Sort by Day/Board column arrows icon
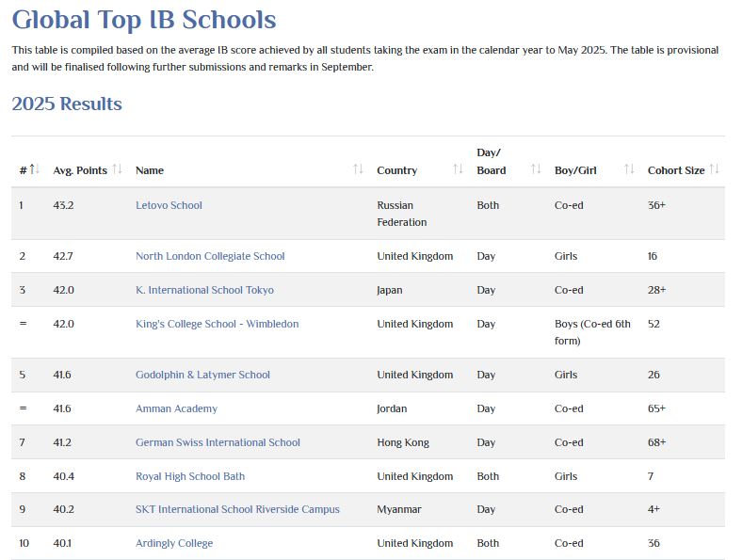Image resolution: width=742 pixels, height=560 pixels. pyautogui.click(x=536, y=169)
